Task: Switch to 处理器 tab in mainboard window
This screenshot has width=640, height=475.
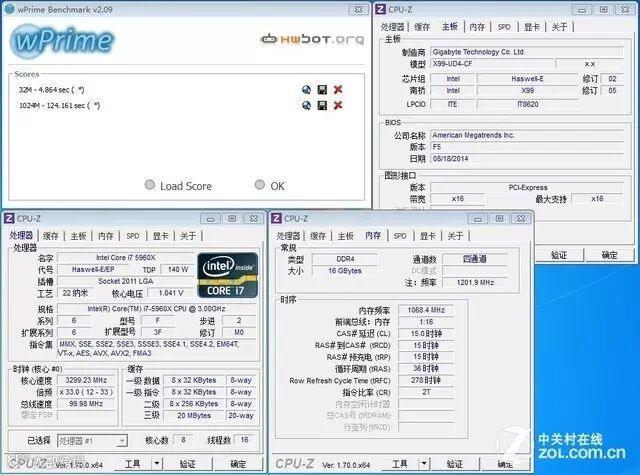Action: 393,27
